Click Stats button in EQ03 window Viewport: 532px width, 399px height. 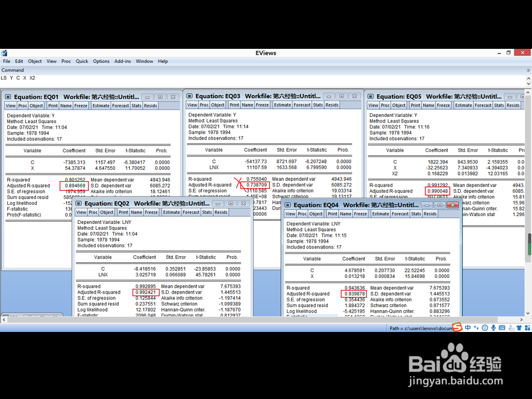coord(318,105)
